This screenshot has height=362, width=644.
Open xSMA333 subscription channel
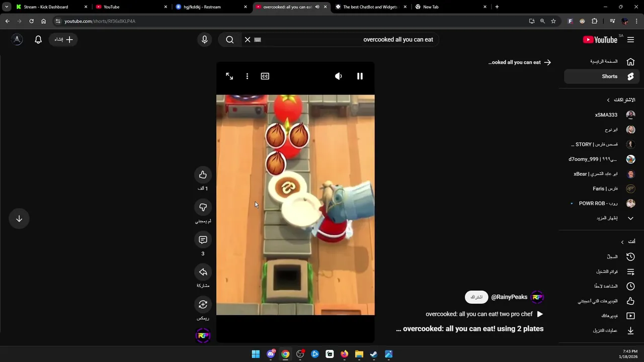(601, 115)
